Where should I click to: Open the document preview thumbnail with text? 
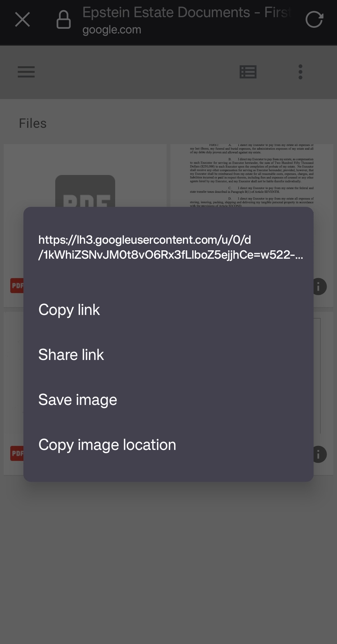click(x=252, y=176)
